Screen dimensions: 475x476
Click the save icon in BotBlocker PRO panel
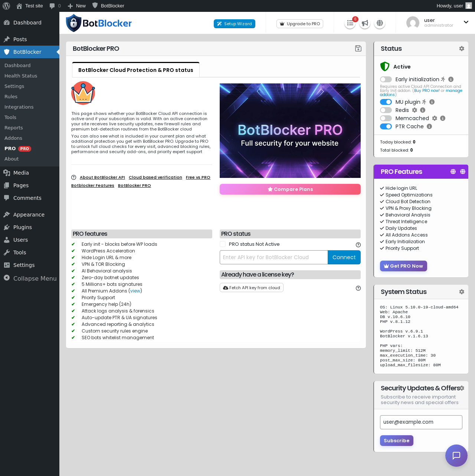coord(358,49)
